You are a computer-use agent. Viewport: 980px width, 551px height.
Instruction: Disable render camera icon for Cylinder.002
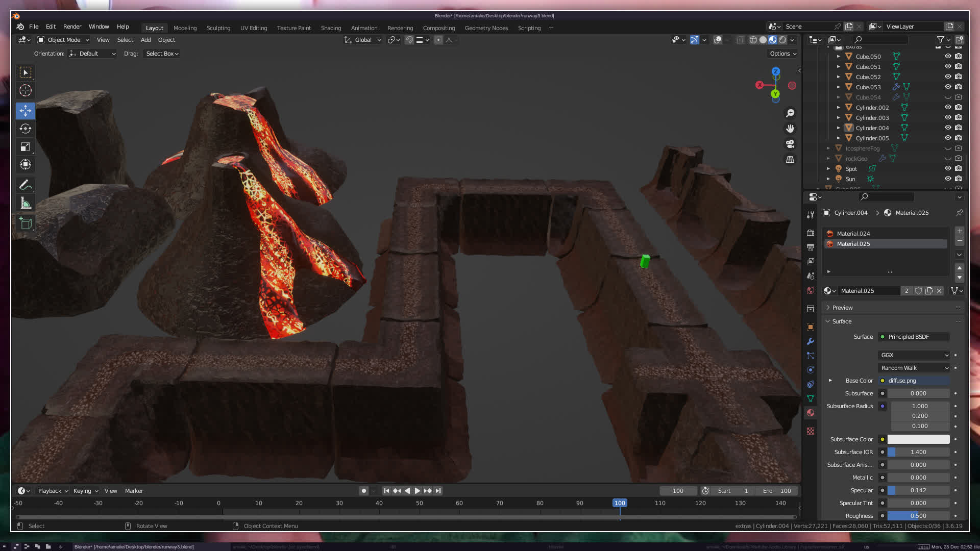coord(959,108)
